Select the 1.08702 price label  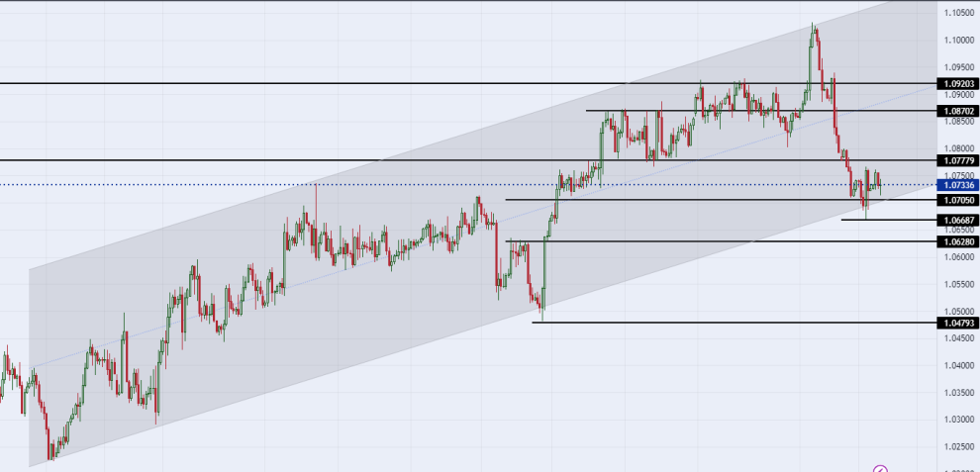[959, 111]
